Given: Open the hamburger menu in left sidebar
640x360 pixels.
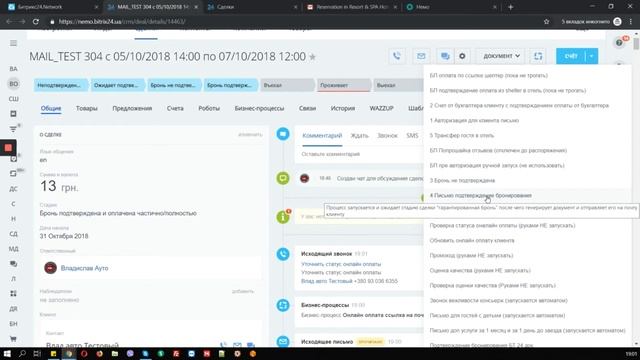Looking at the screenshot, I should [13, 43].
